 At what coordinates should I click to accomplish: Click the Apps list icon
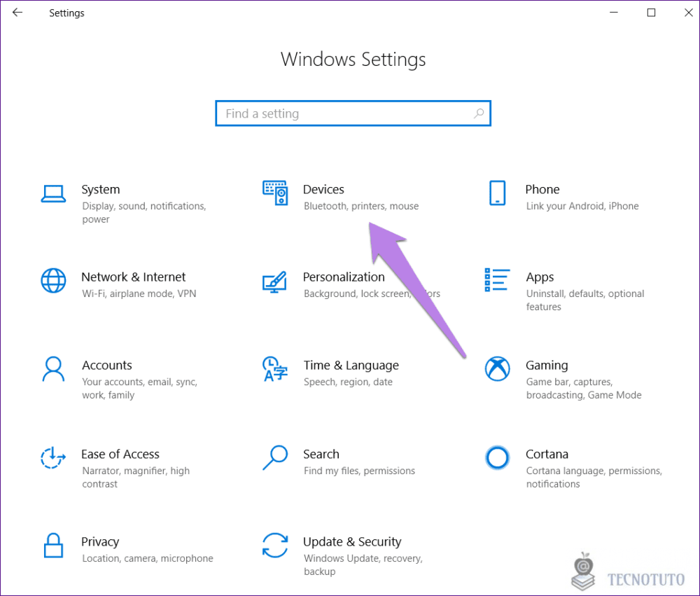point(497,279)
